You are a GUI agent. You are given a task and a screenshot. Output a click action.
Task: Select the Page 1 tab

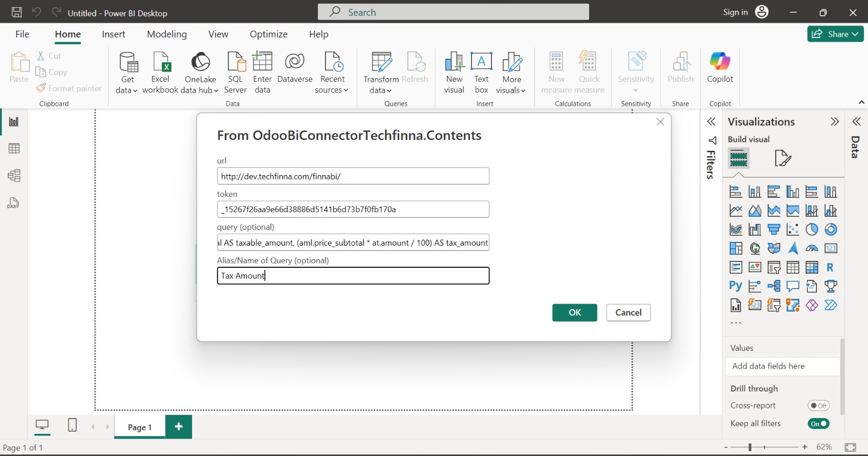pos(139,427)
